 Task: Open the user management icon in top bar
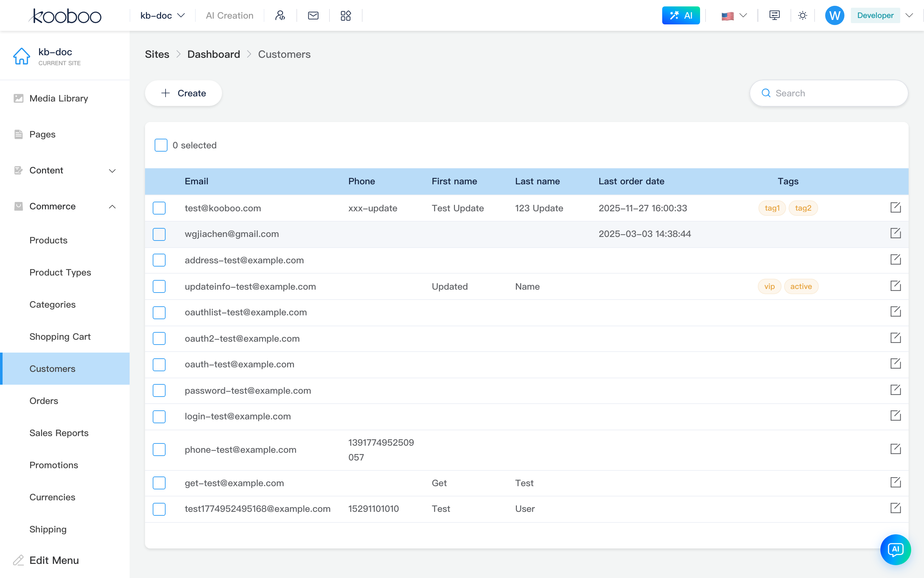pyautogui.click(x=280, y=15)
